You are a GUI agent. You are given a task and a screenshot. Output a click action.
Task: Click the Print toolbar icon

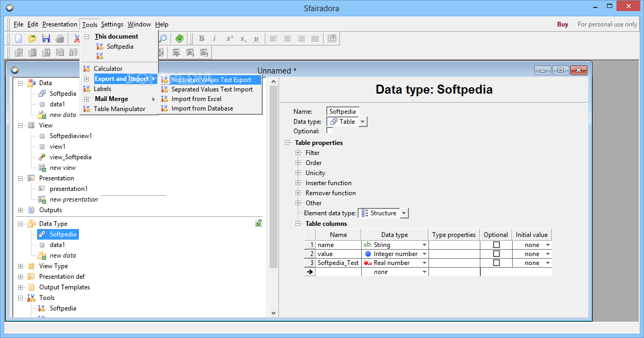pos(60,39)
